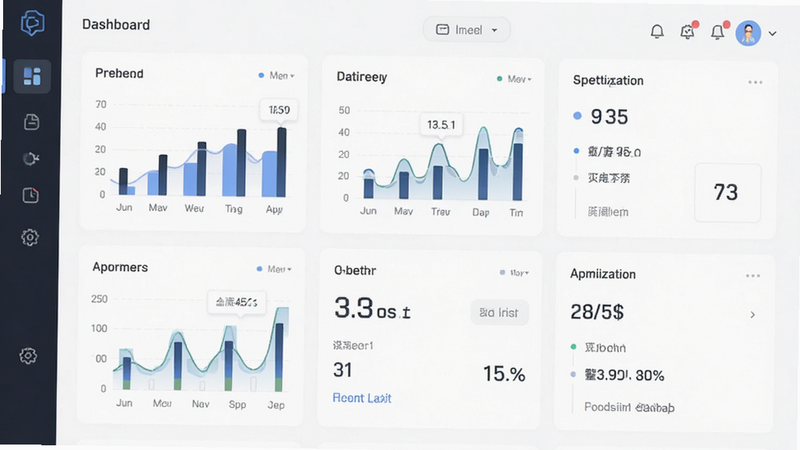Click the 15.% value
800x450 pixels.
click(x=504, y=374)
